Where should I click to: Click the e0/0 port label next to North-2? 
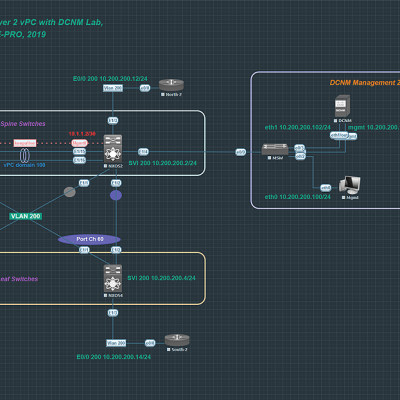tap(145, 88)
